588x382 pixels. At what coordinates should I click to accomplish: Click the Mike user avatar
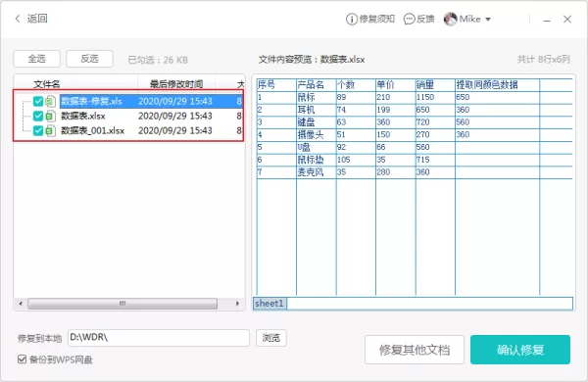coord(450,19)
